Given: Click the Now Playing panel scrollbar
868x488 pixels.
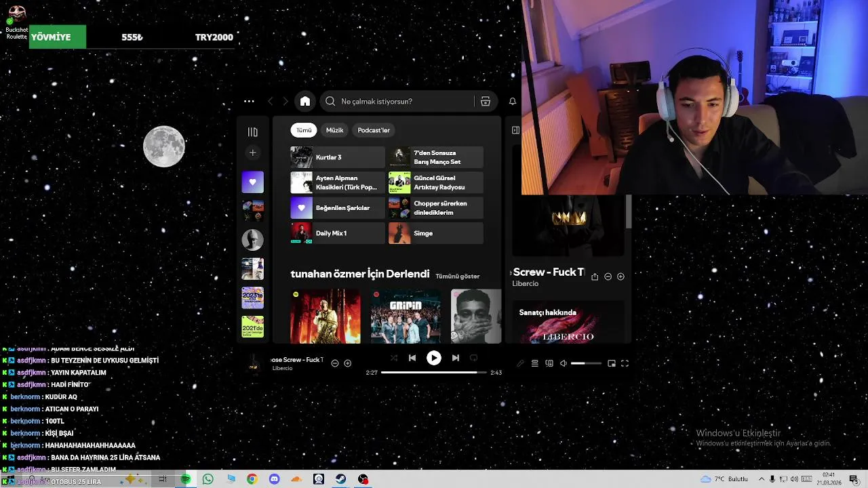Looking at the screenshot, I should tap(629, 212).
